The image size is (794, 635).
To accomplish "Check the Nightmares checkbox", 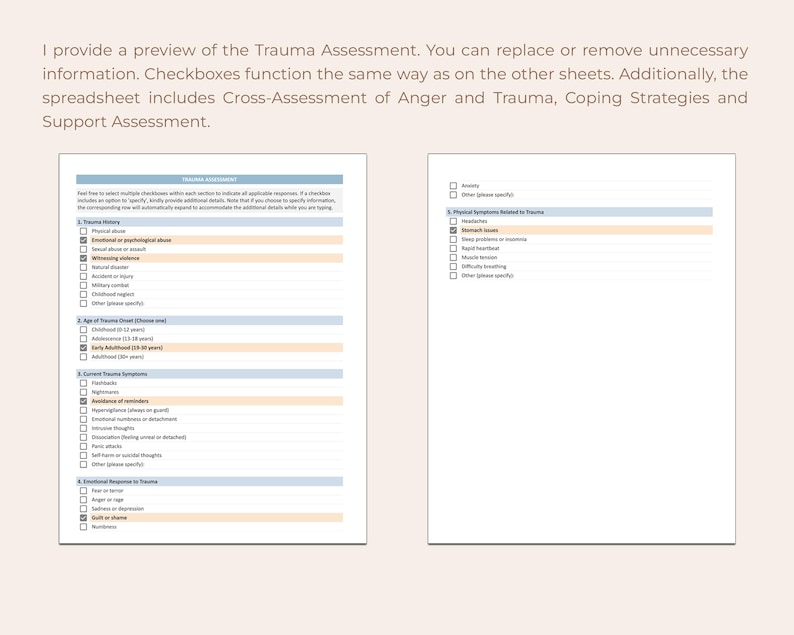I will click(84, 392).
